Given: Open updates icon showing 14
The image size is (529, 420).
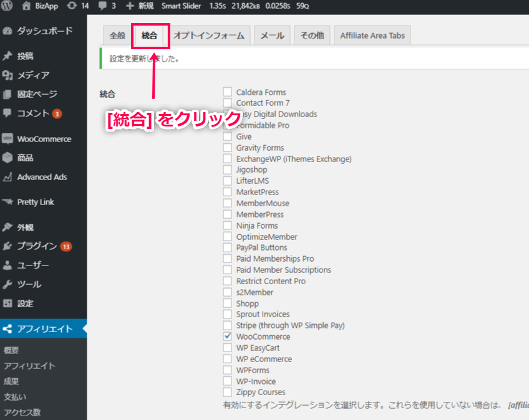Looking at the screenshot, I should click(x=72, y=6).
